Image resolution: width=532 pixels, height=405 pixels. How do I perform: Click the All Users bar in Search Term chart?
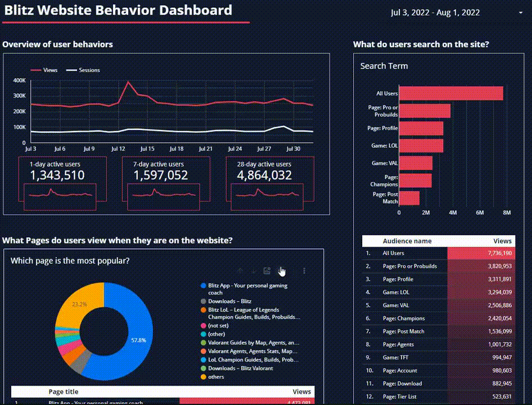point(451,93)
